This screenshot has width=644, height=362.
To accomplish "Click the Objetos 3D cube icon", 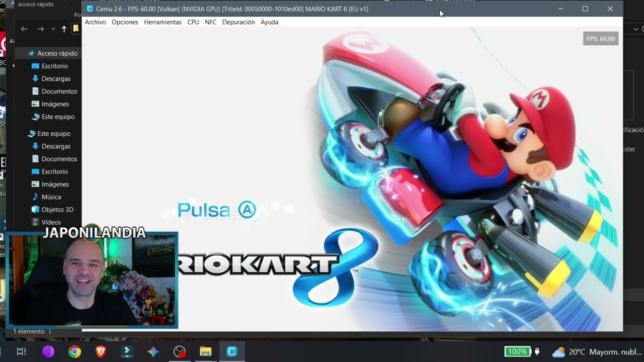I will pos(35,210).
